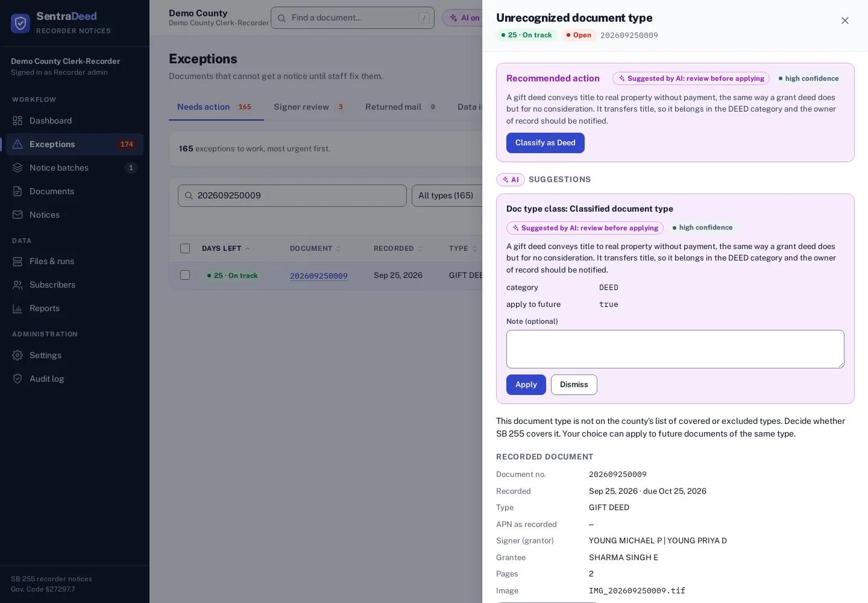Click the image filename IMG_202609250009.tif
The image size is (868, 603).
(x=637, y=591)
